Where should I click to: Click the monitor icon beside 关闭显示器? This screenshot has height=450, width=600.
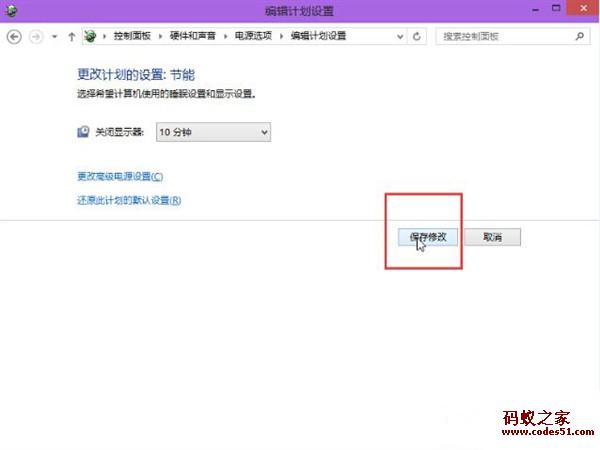point(84,132)
